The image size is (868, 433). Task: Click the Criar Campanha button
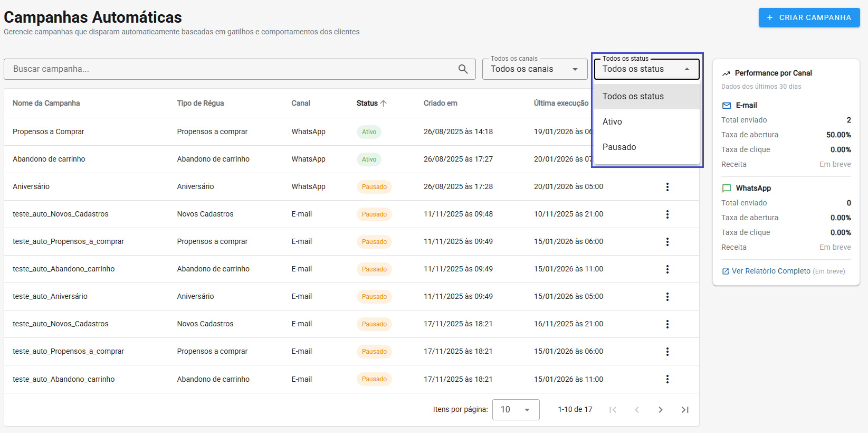[809, 17]
